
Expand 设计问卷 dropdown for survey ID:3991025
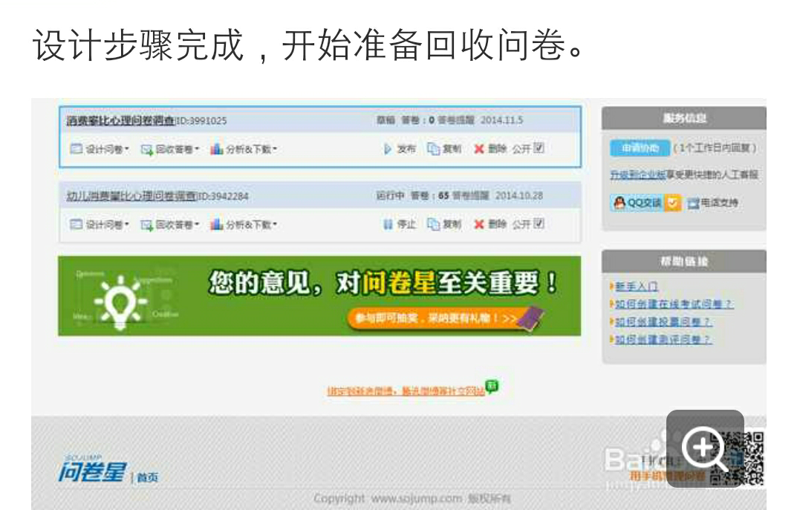(99, 149)
